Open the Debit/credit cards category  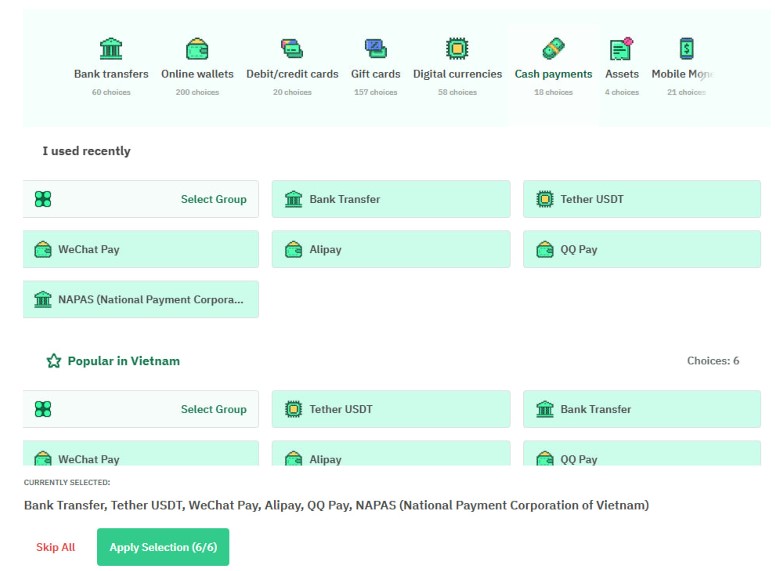click(292, 66)
